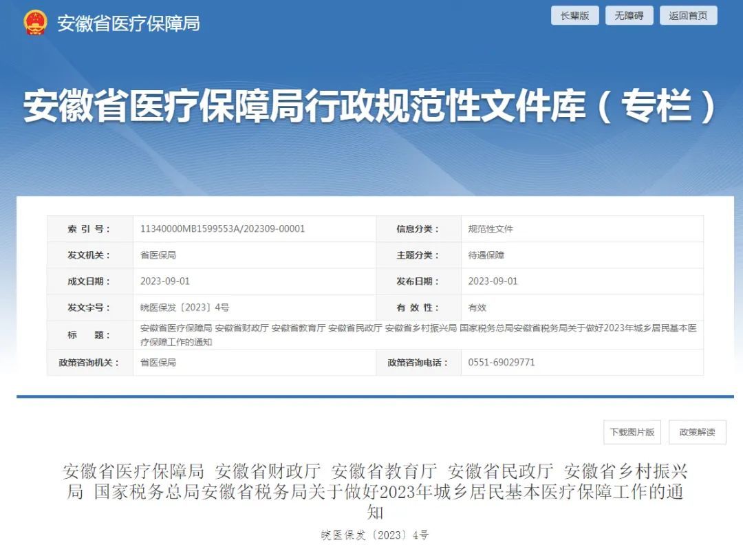The image size is (743, 560).
Task: Enable 无障碍 accessibility mode
Action: tap(629, 16)
